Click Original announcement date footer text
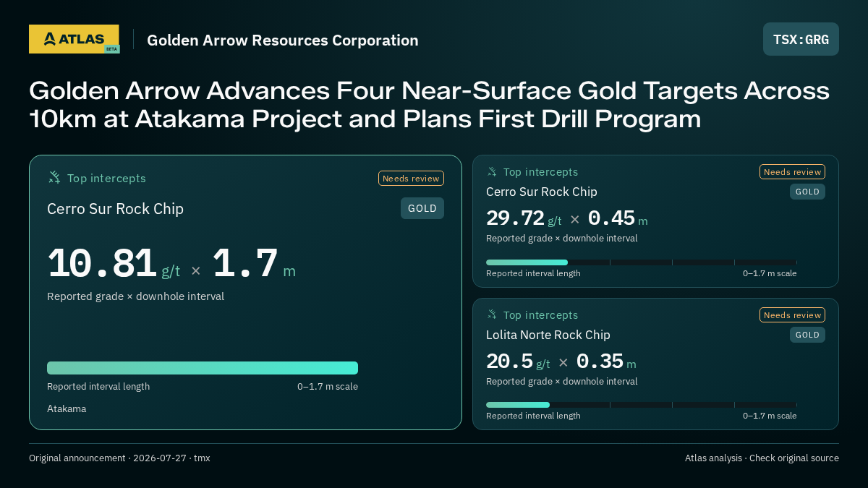Viewport: 868px width, 488px height. 119,458
